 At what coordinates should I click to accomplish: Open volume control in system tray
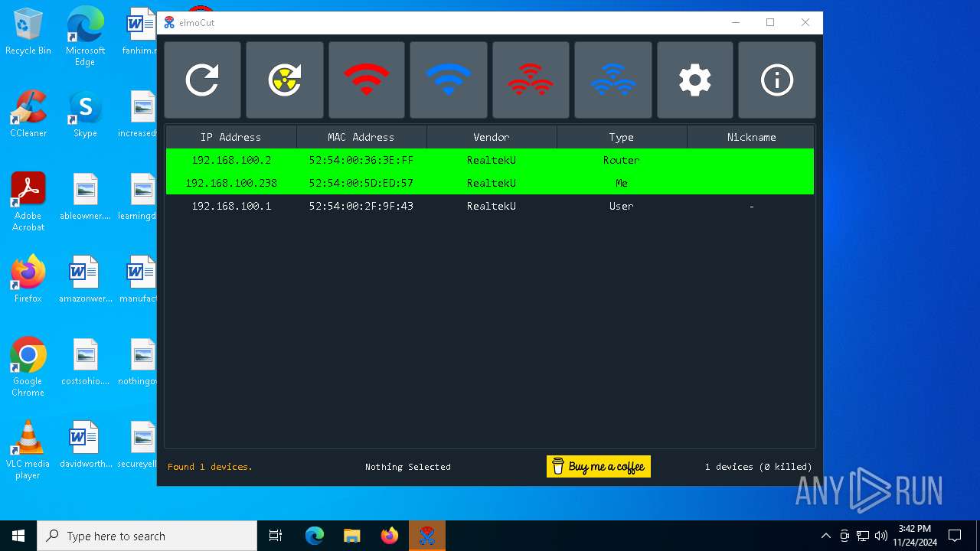[881, 536]
